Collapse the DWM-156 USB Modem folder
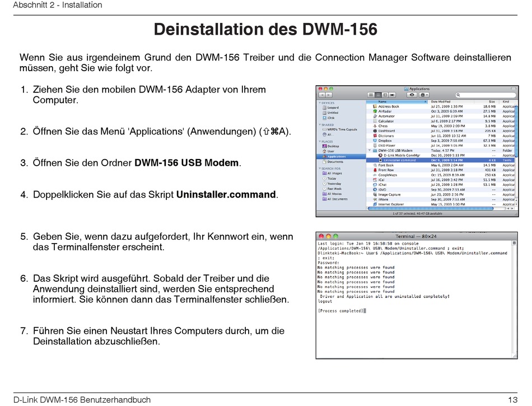Image resolution: width=532 pixels, height=406 pixels. click(370, 150)
